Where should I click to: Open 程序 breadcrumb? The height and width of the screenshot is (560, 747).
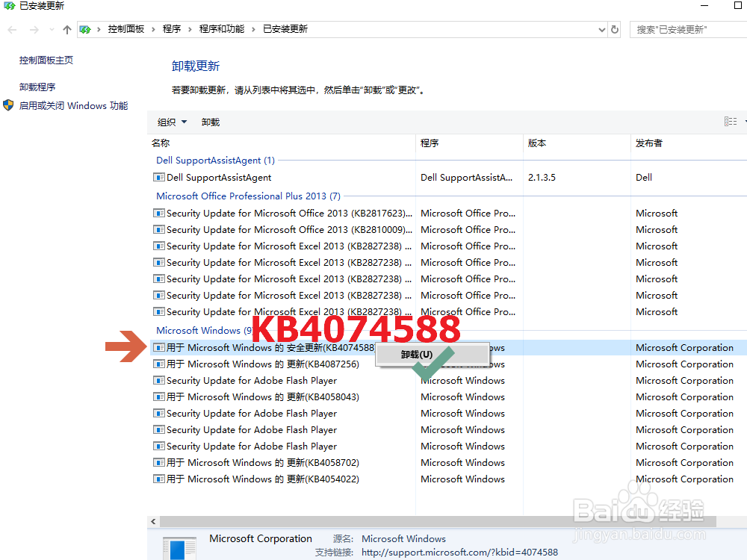[x=172, y=29]
